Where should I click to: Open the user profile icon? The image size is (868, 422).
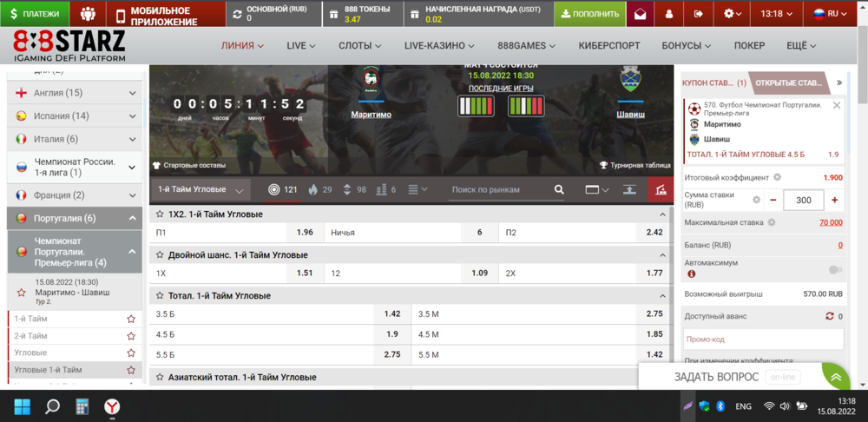(669, 14)
